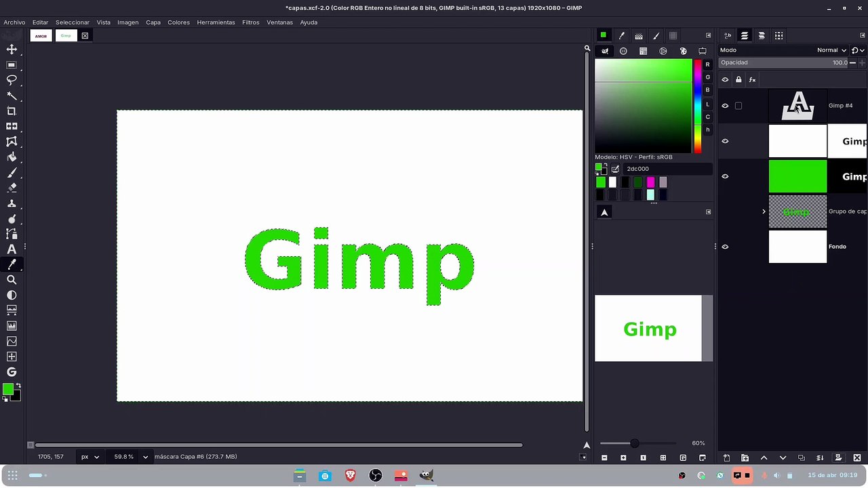Open the navigation dock tab menu
868x488 pixels.
pyautogui.click(x=708, y=212)
